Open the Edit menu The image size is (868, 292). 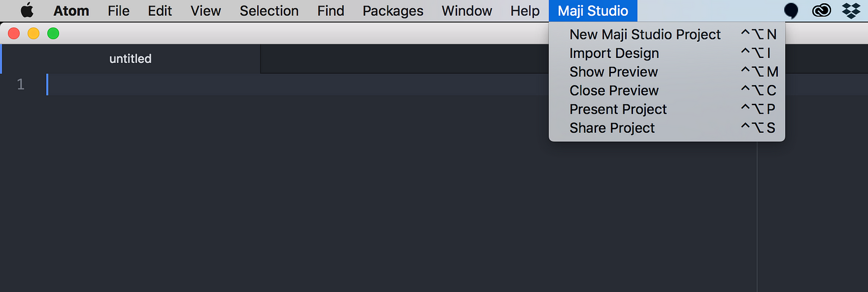point(159,11)
